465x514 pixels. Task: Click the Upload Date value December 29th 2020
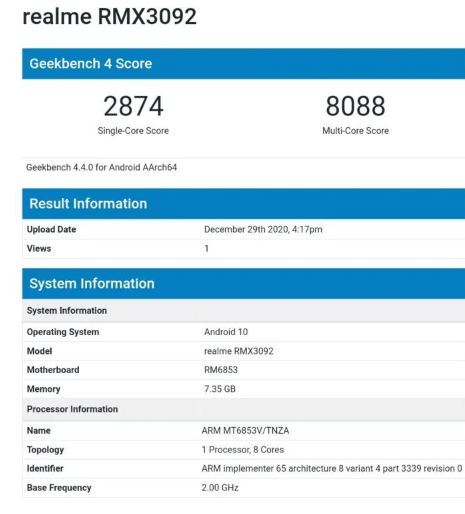263,229
